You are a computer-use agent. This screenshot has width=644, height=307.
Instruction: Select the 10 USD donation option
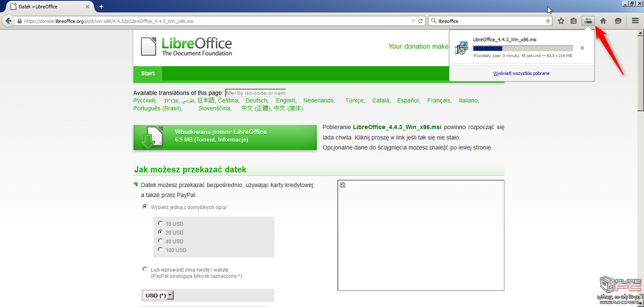click(x=161, y=224)
